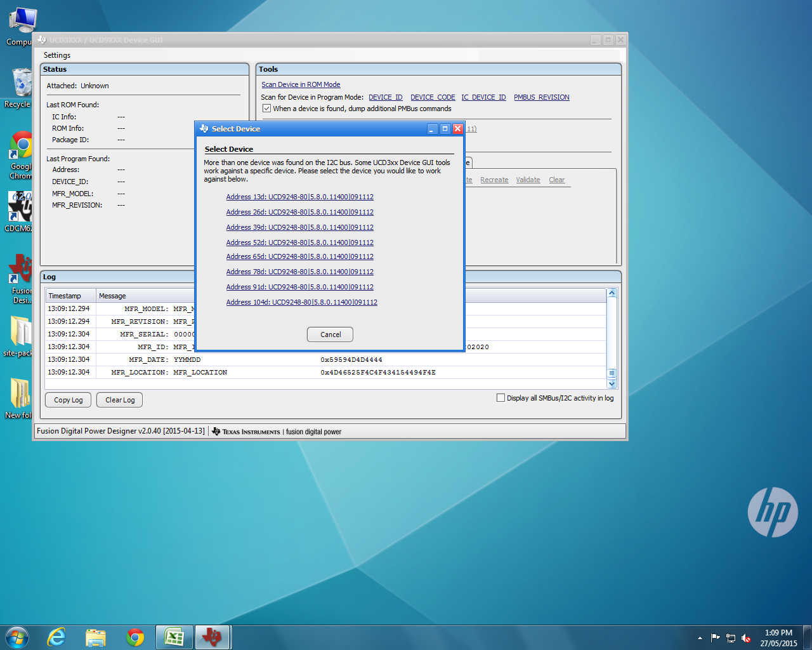Select device at Address 13d
The image size is (812, 650).
pos(299,197)
